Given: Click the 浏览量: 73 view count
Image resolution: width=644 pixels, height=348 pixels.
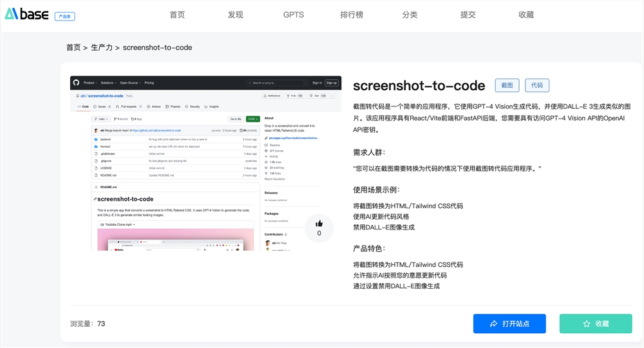Looking at the screenshot, I should click(88, 324).
